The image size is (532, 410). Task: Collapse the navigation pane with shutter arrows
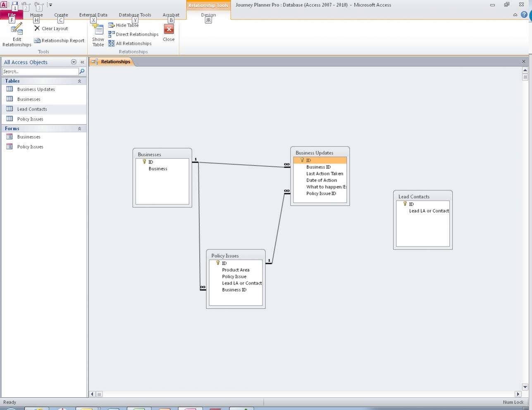(x=82, y=62)
